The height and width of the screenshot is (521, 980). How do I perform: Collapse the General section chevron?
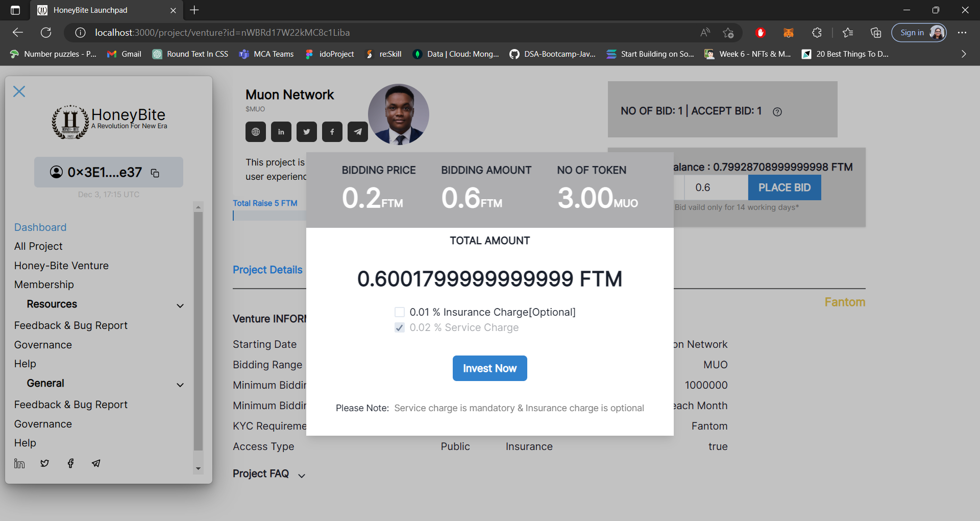point(180,385)
